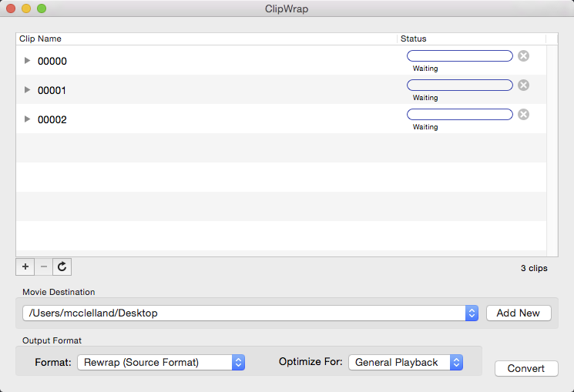Click the Waiting status text of clip 00000
Image resolution: width=574 pixels, height=392 pixels.
point(425,69)
